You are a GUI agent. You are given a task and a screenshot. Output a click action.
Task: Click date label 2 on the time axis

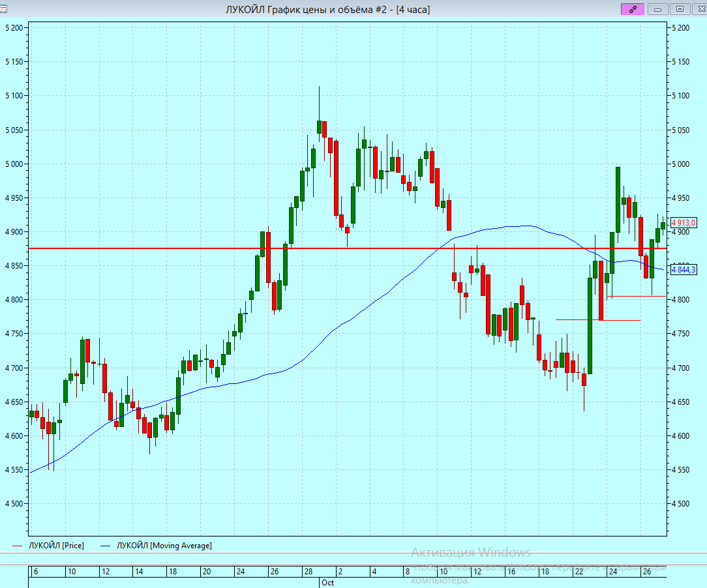pos(340,571)
